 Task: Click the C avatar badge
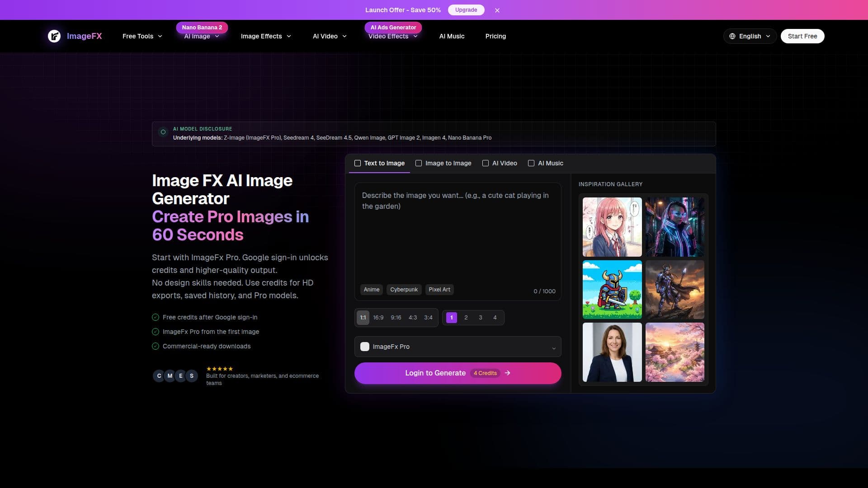pyautogui.click(x=159, y=376)
